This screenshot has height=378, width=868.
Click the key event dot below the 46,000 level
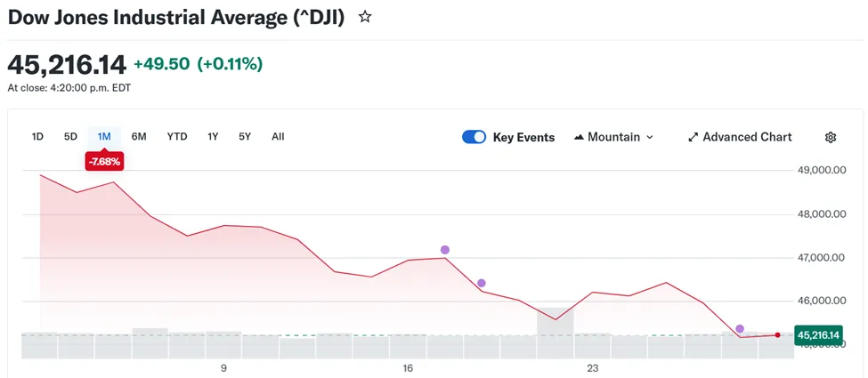[740, 329]
